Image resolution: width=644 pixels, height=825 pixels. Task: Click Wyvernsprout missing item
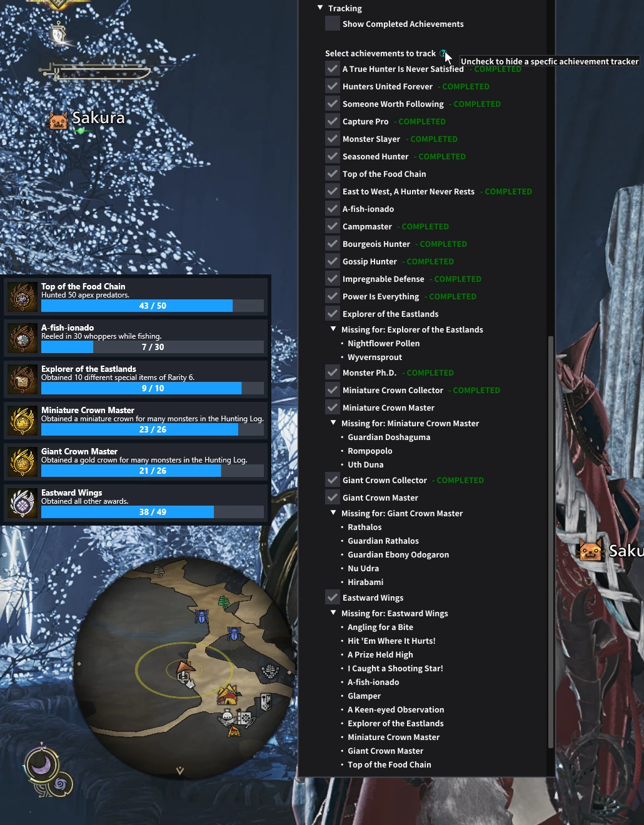click(x=375, y=357)
